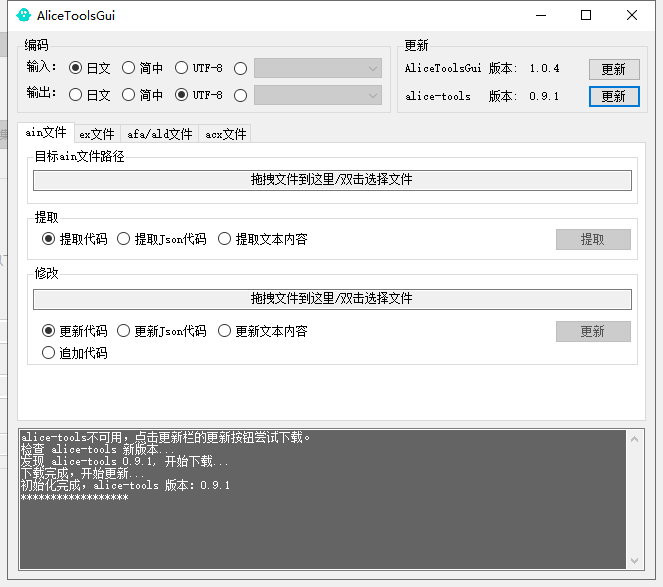Click the 'AliceToolsGui 版本: 1.0.4' label

[482, 69]
